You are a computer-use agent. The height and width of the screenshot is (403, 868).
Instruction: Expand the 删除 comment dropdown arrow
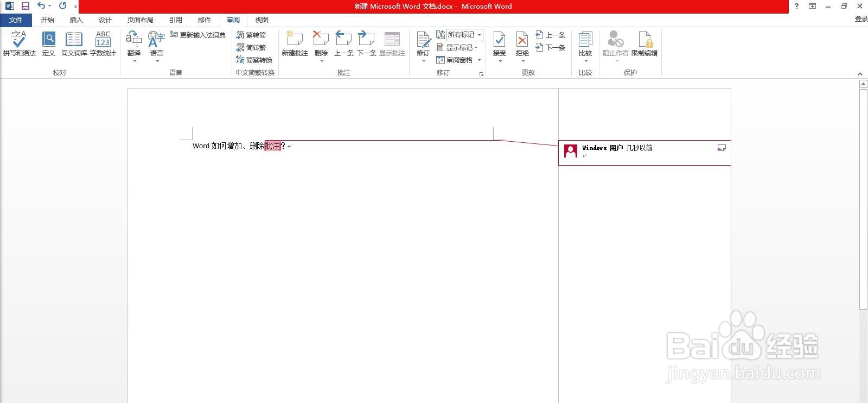pyautogui.click(x=321, y=61)
